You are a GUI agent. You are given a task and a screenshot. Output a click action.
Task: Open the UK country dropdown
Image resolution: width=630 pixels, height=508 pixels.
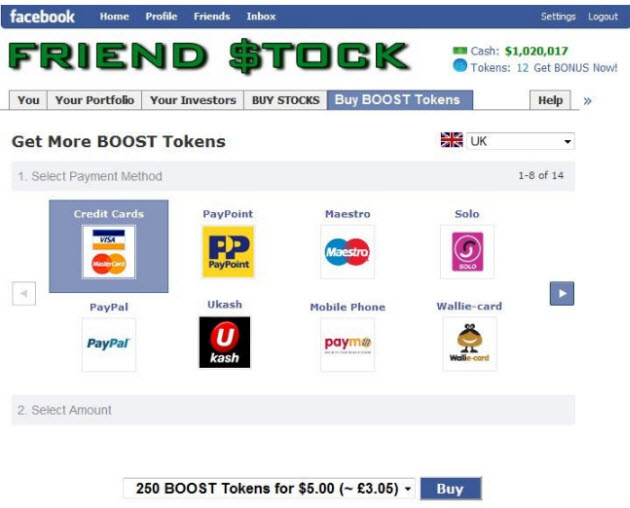point(520,141)
